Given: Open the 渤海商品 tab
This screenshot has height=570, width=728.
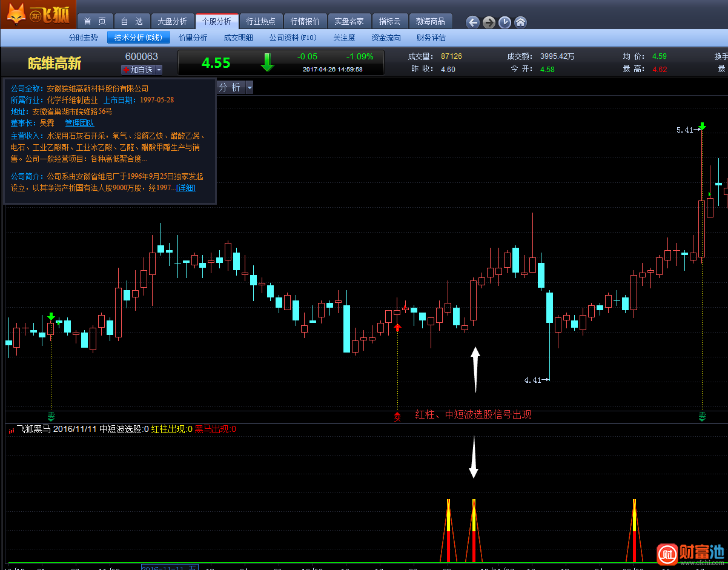Looking at the screenshot, I should coord(431,21).
